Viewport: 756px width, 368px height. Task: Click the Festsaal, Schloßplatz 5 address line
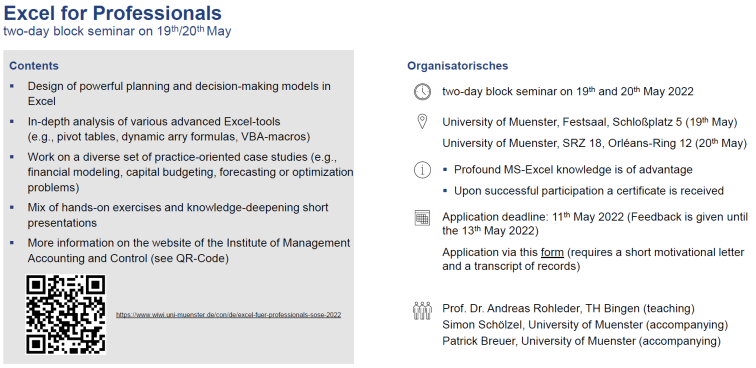point(590,122)
